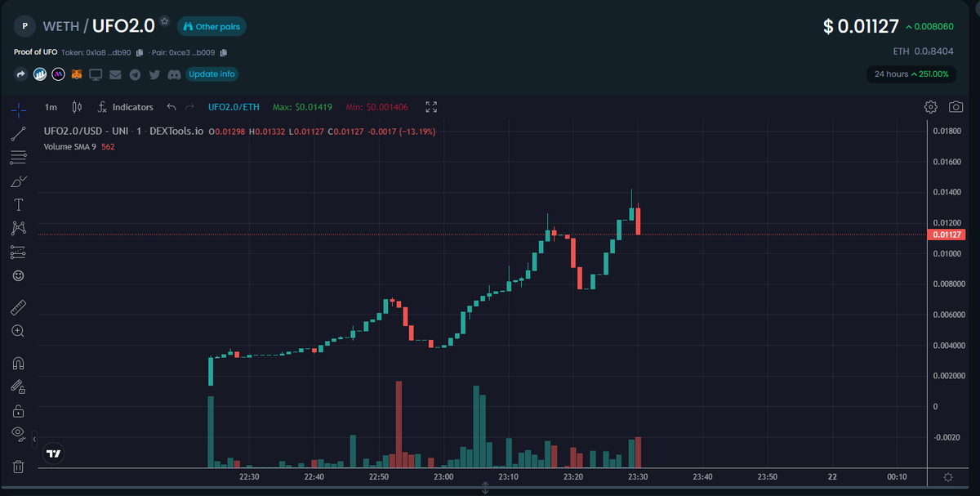
Task: Select the crosshair cursor tool
Action: pos(18,110)
